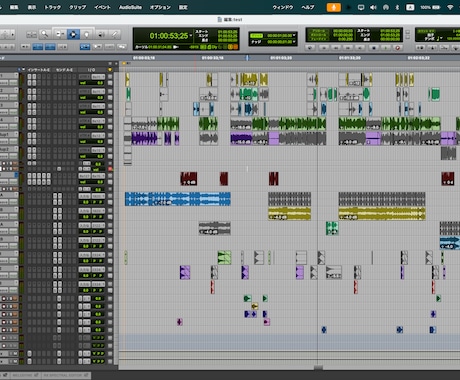Open the AudioSuite menu
The height and width of the screenshot is (380, 460).
[x=130, y=7]
